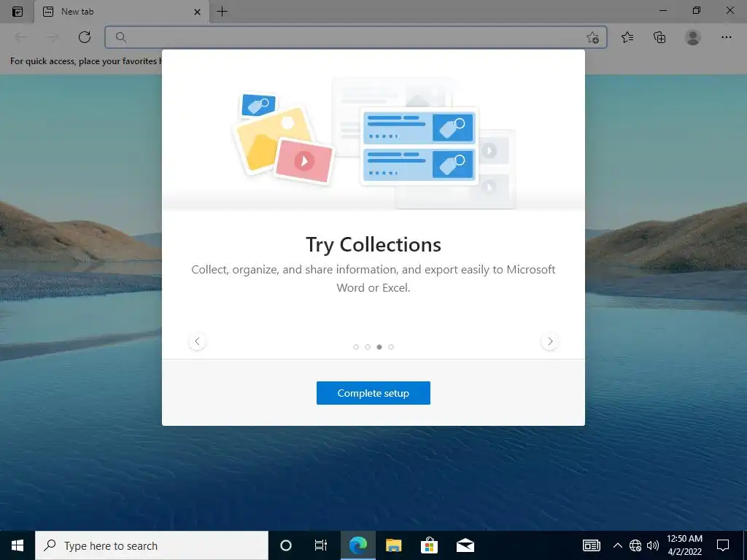Click the Try Collections heading
The height and width of the screenshot is (560, 747).
click(x=373, y=244)
